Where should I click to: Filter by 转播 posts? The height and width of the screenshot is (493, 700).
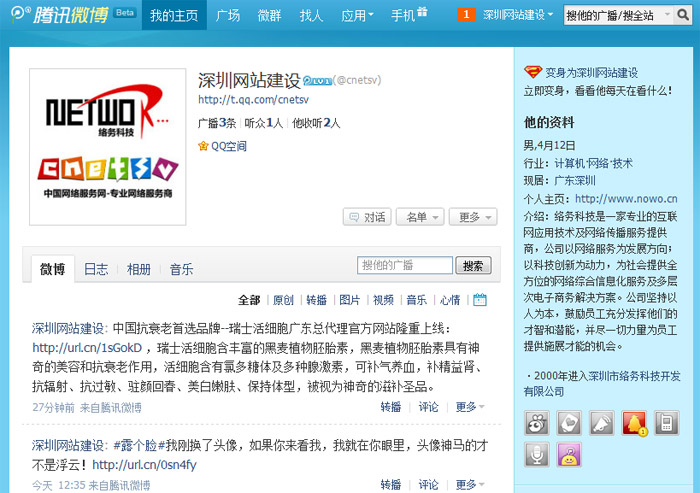click(317, 300)
